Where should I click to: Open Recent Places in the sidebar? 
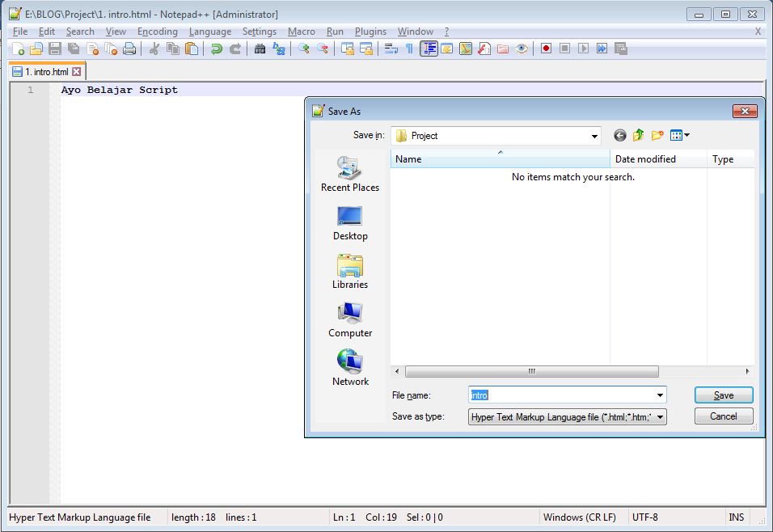(350, 174)
